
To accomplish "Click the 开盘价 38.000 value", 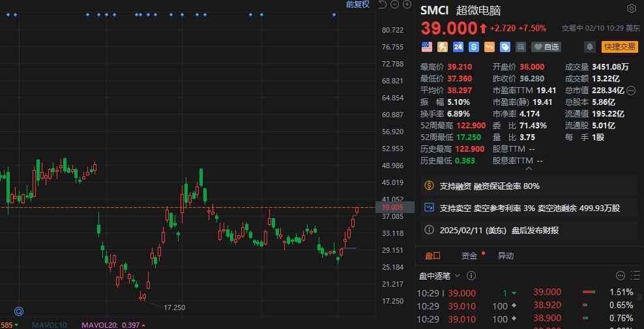I will [532, 67].
